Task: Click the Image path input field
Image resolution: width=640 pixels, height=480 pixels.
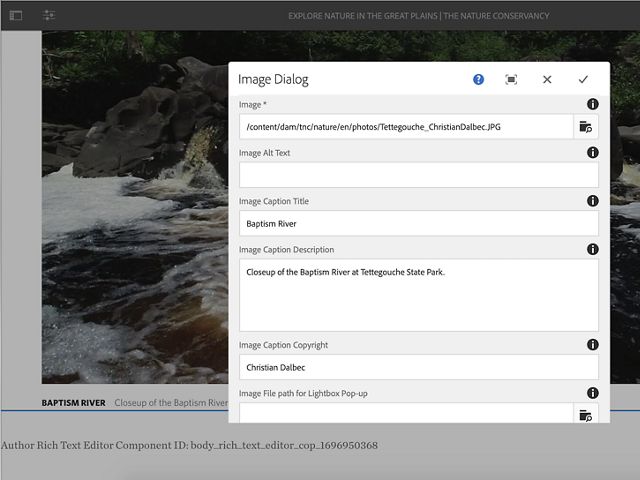Action: coord(405,126)
